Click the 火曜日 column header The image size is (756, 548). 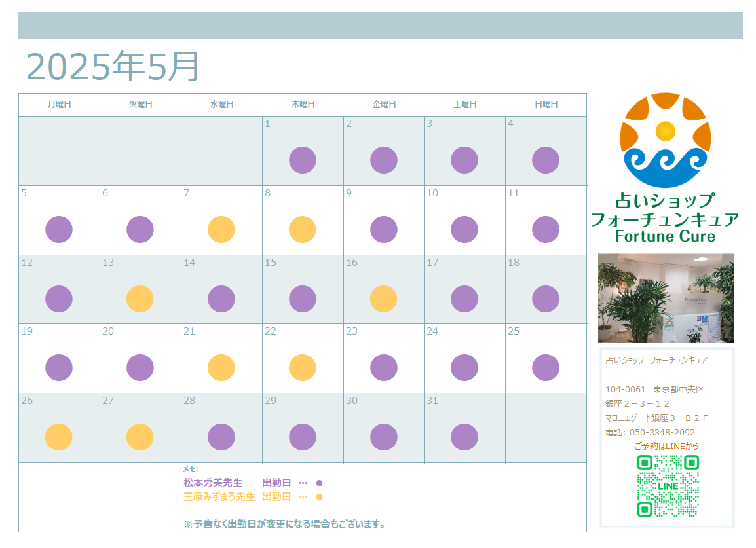click(x=141, y=105)
